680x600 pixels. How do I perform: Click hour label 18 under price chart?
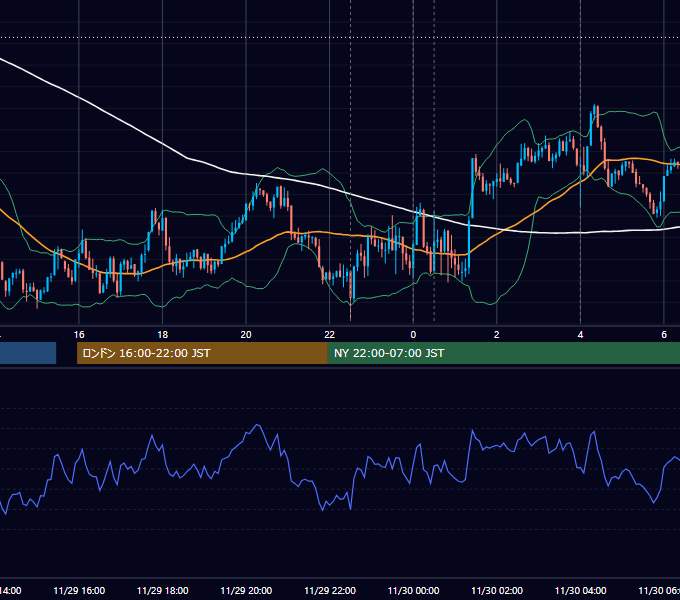pos(163,335)
